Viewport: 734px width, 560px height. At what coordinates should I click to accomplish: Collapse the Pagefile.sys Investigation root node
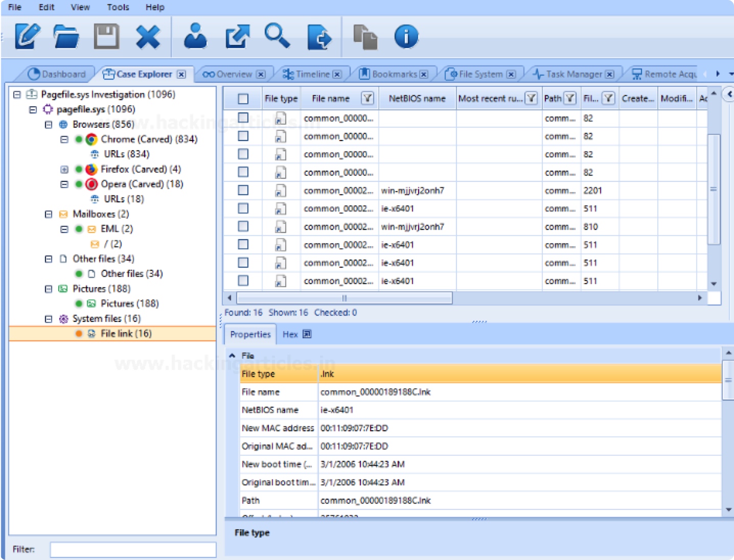pyautogui.click(x=17, y=95)
